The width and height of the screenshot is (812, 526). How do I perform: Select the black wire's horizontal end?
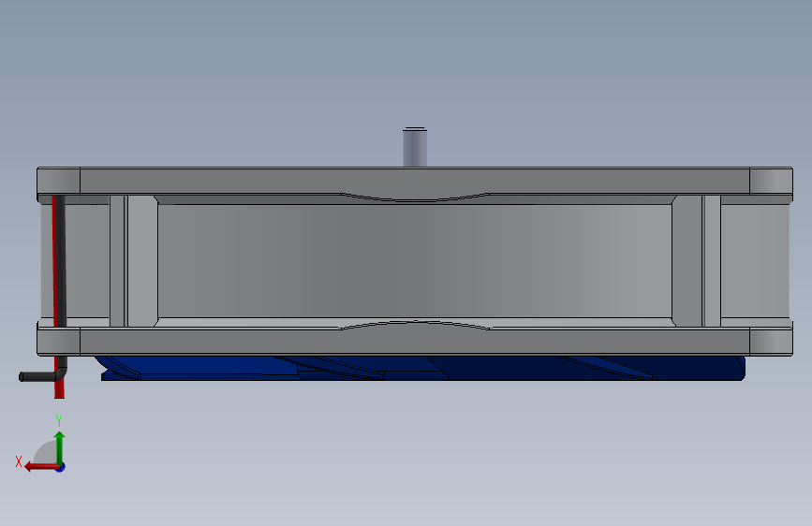(x=37, y=377)
